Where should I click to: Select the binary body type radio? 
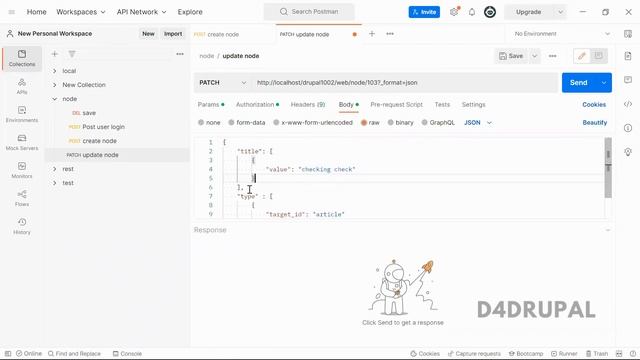(x=391, y=122)
